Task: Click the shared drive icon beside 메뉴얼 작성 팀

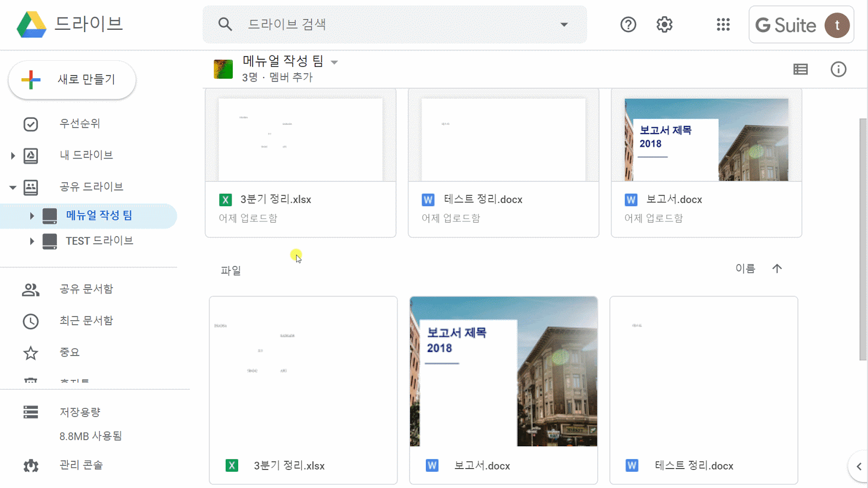Action: point(50,216)
